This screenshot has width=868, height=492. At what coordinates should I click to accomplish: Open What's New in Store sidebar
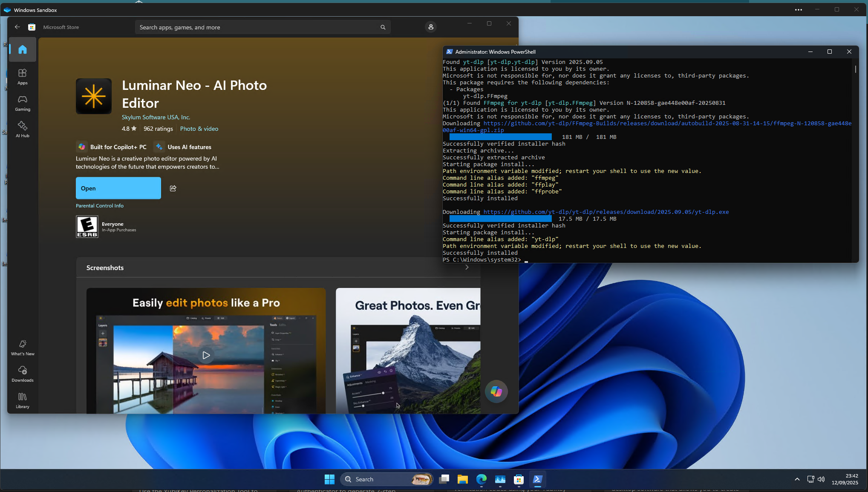[23, 348]
